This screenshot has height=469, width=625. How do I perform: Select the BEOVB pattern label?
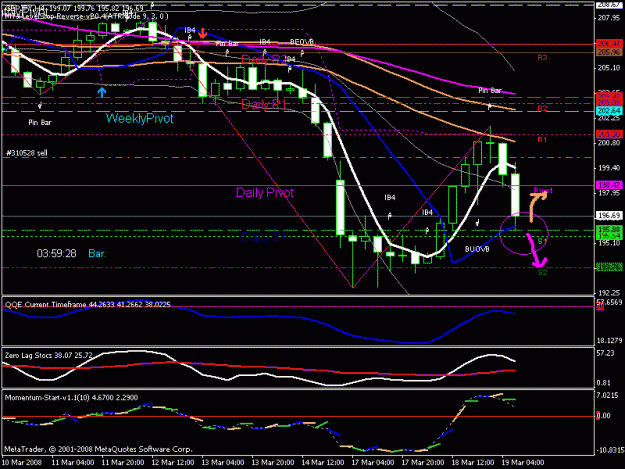pos(302,41)
